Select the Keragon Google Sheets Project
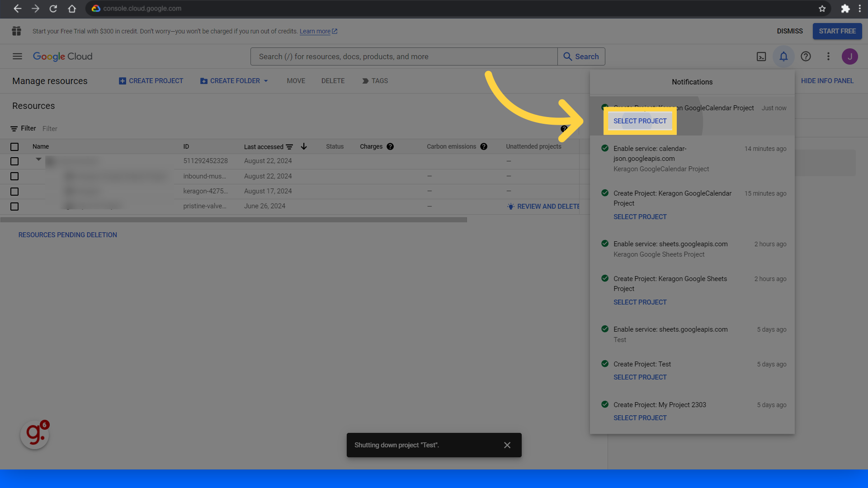The width and height of the screenshot is (868, 488). [640, 302]
